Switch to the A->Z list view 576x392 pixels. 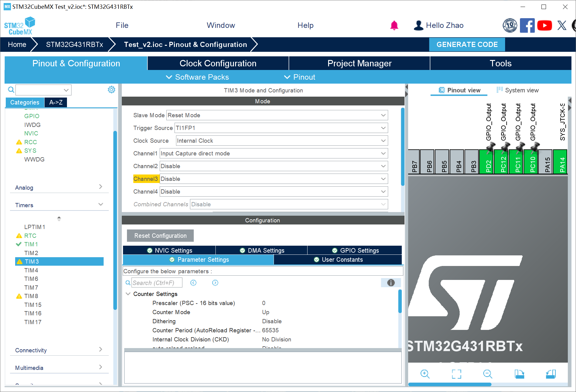click(56, 102)
